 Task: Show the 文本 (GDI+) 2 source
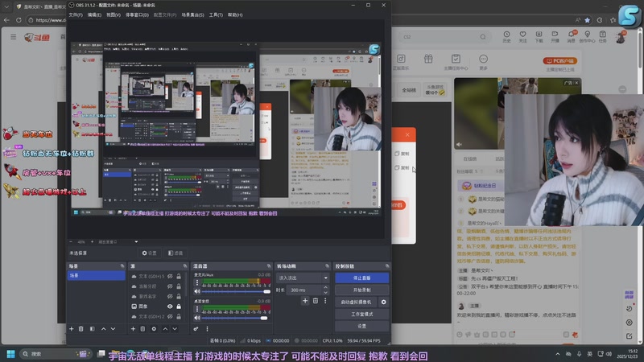point(170,316)
